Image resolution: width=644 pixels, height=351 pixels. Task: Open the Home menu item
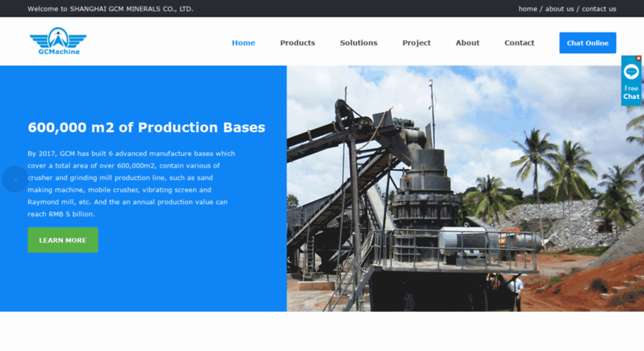[x=243, y=43]
